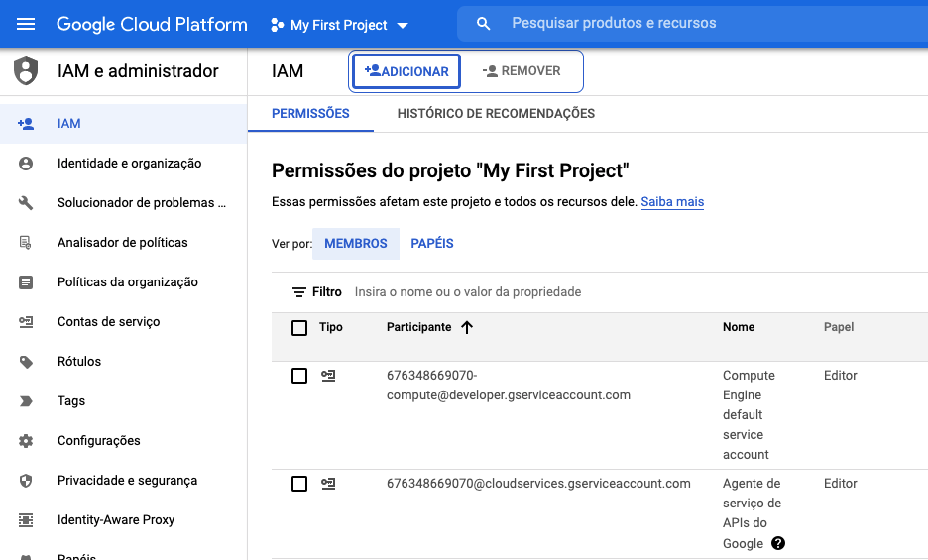This screenshot has width=928, height=560.
Task: Click the Identidade e organização person icon
Action: (x=26, y=164)
